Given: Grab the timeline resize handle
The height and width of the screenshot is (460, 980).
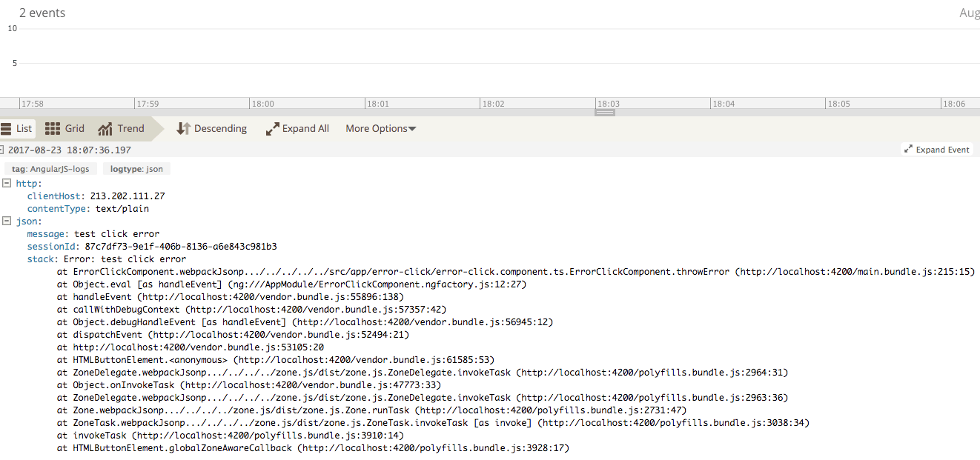Looking at the screenshot, I should pyautogui.click(x=605, y=113).
